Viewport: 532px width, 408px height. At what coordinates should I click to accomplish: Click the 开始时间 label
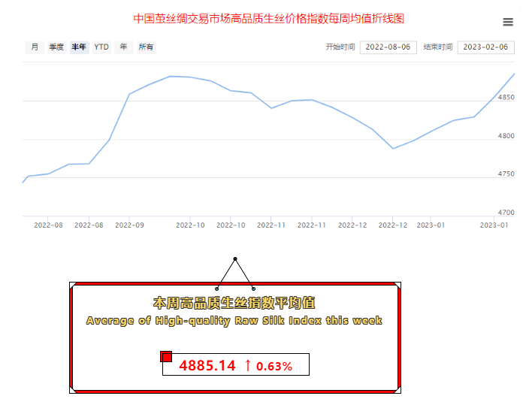pyautogui.click(x=340, y=47)
